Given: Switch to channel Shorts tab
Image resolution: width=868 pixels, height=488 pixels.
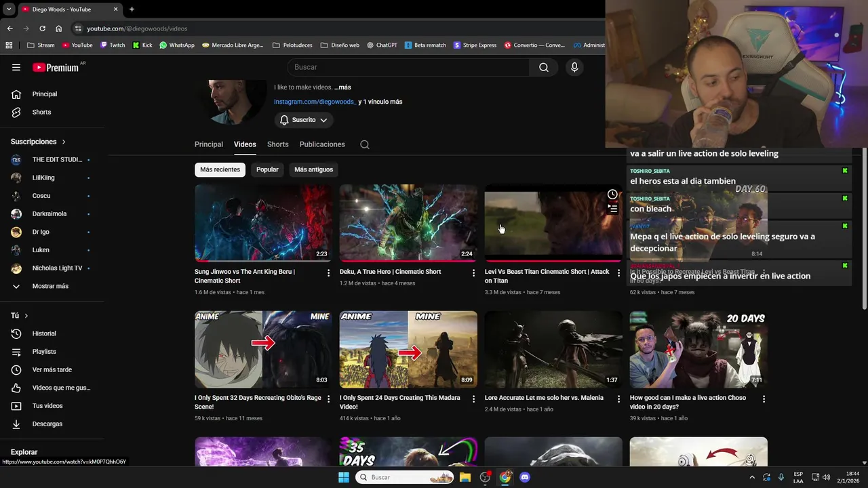Looking at the screenshot, I should [x=278, y=144].
